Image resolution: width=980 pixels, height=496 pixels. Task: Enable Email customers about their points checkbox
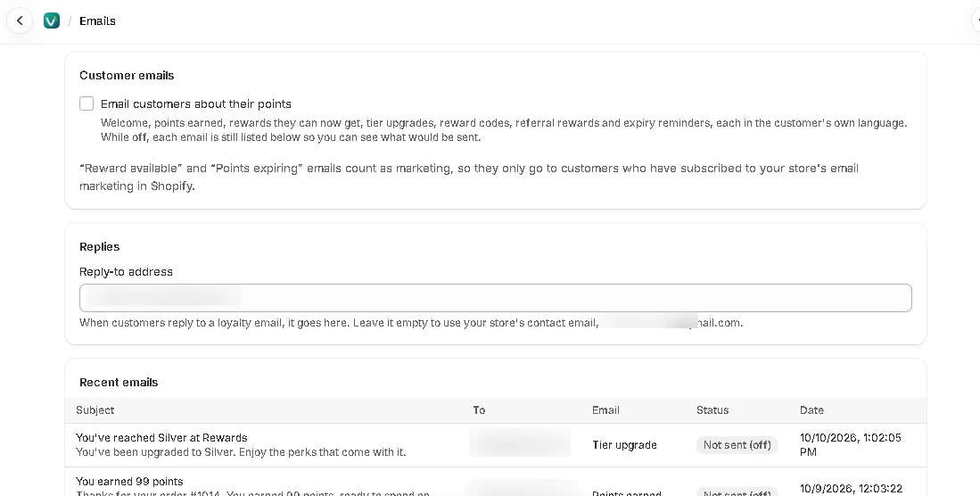coord(86,103)
